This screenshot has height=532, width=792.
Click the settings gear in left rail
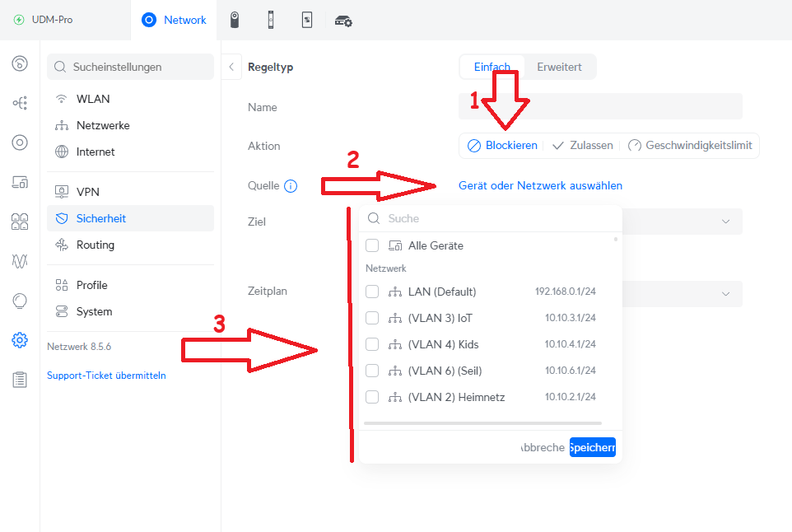[x=20, y=340]
